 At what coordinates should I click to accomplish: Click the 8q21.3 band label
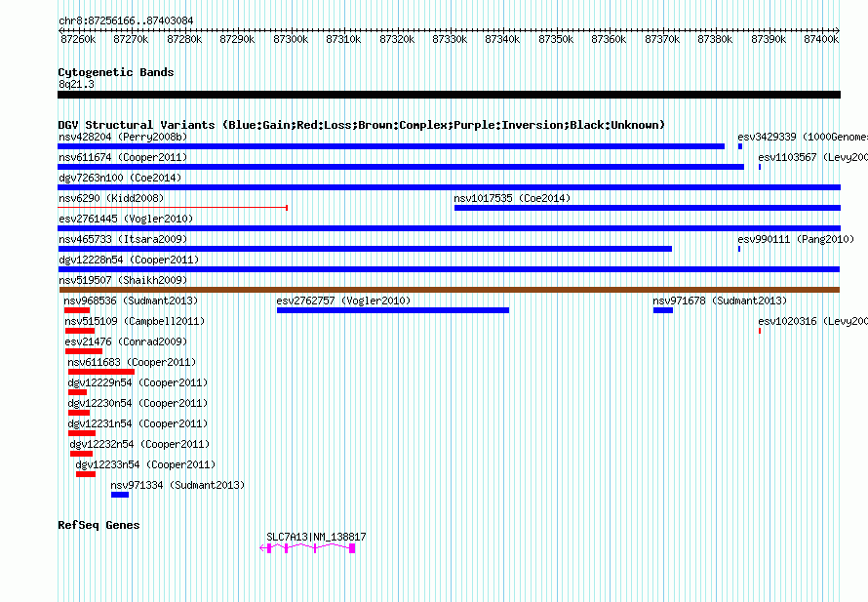coord(76,84)
